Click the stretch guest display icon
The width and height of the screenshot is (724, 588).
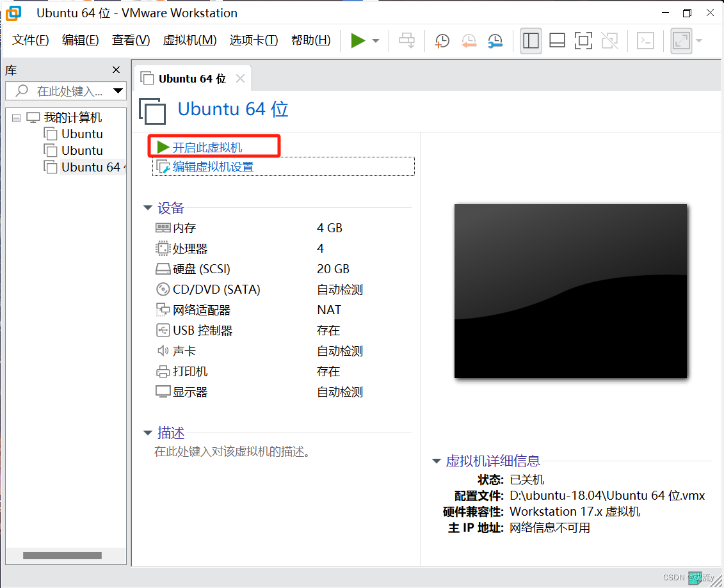pyautogui.click(x=681, y=40)
